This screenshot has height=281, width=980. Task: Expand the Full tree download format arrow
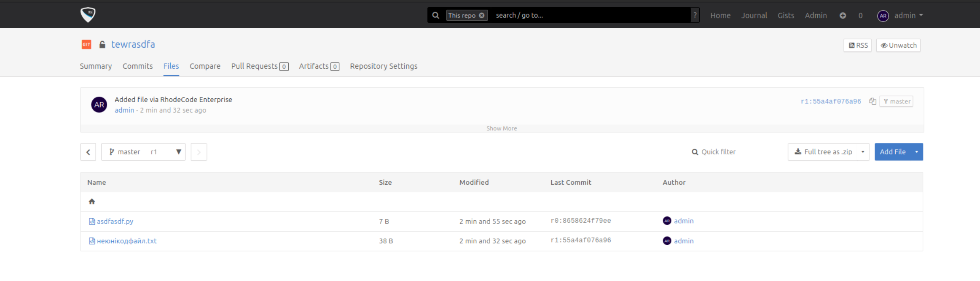pos(863,152)
